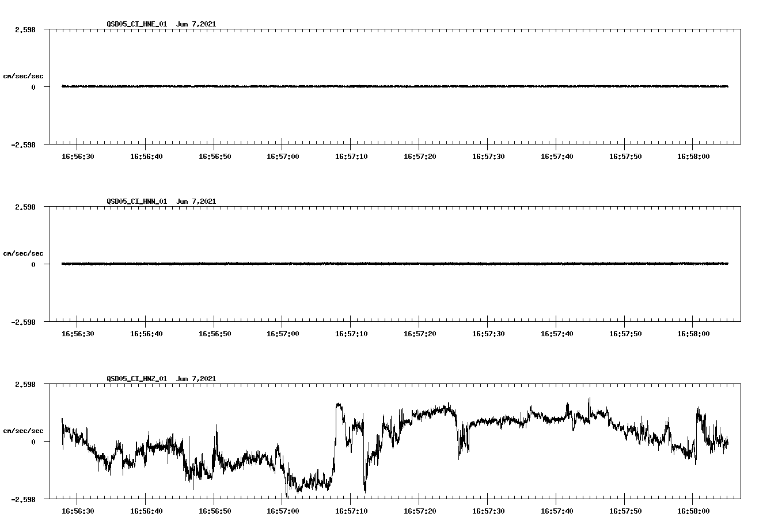Click the 16:57:50 time label under HNZ plot
The width and height of the screenshot is (782, 532).
(625, 511)
